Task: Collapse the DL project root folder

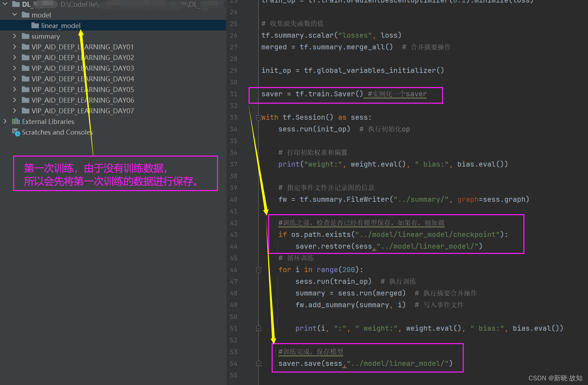Action: click(5, 4)
